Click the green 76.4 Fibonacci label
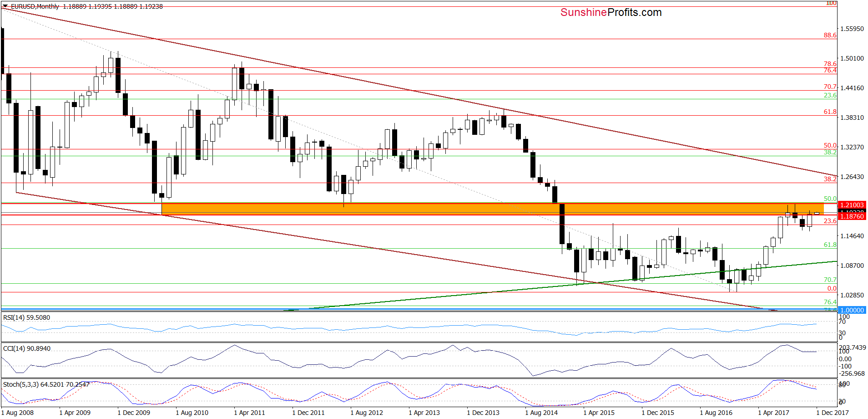This screenshot has width=868, height=419. point(830,302)
